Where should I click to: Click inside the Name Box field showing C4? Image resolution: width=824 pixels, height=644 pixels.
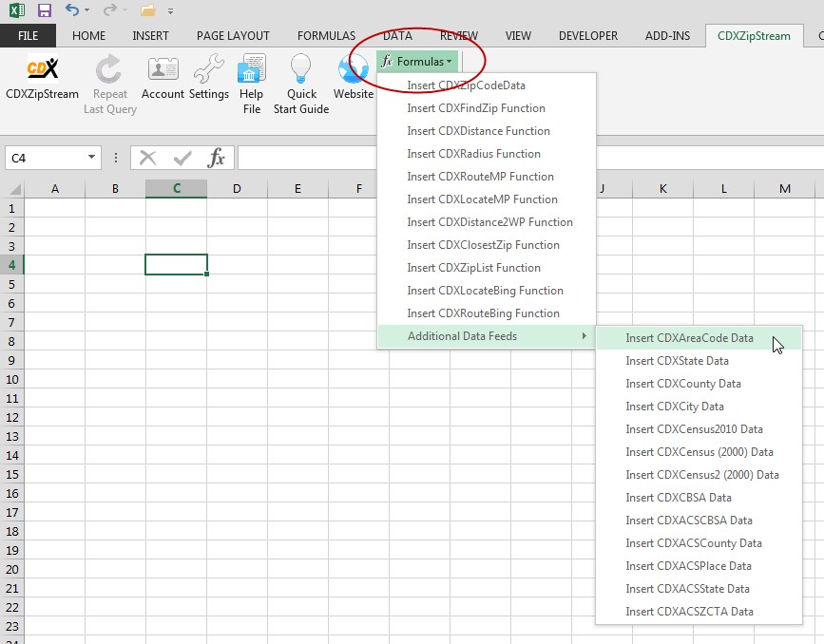(x=45, y=158)
